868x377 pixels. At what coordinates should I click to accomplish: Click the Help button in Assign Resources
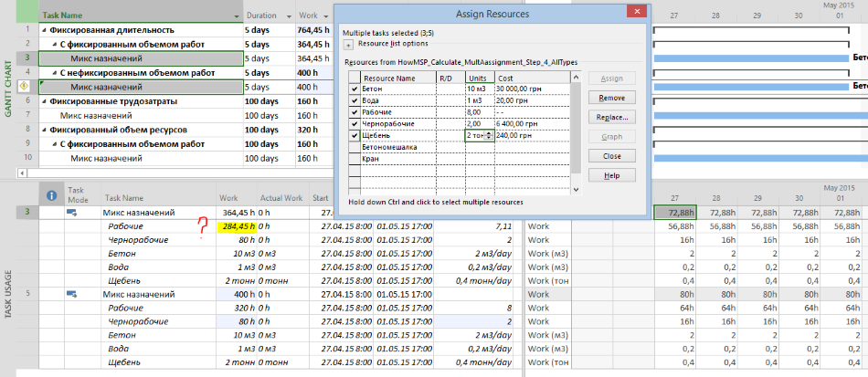(611, 176)
